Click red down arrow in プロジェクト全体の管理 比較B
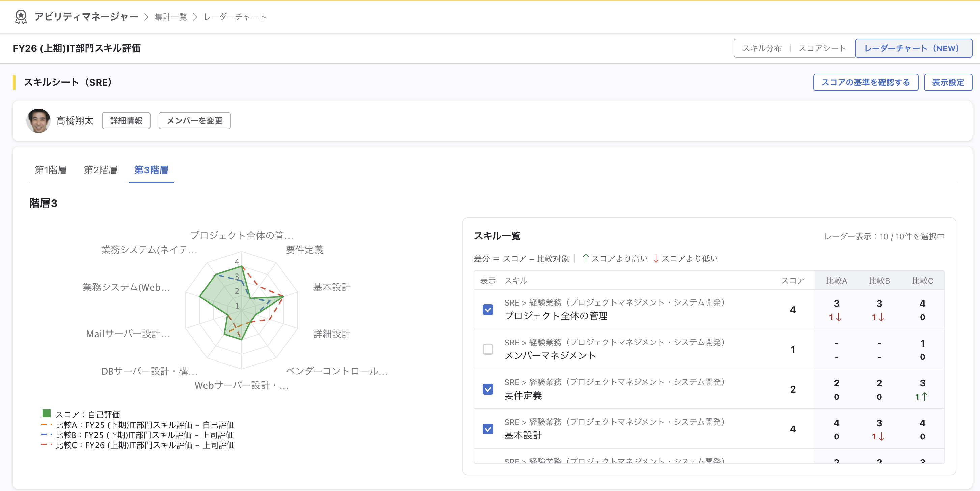Screen dimensions: 980x491 pyautogui.click(x=881, y=317)
